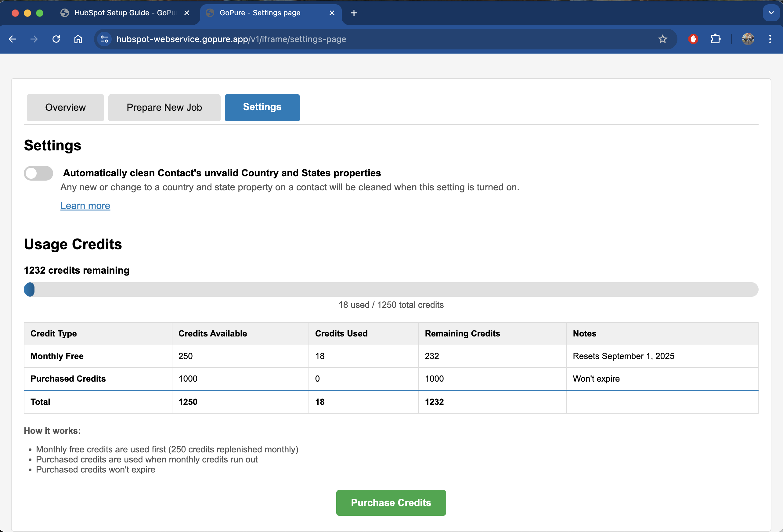The width and height of the screenshot is (783, 532).
Task: Open a new browser tab
Action: click(354, 13)
